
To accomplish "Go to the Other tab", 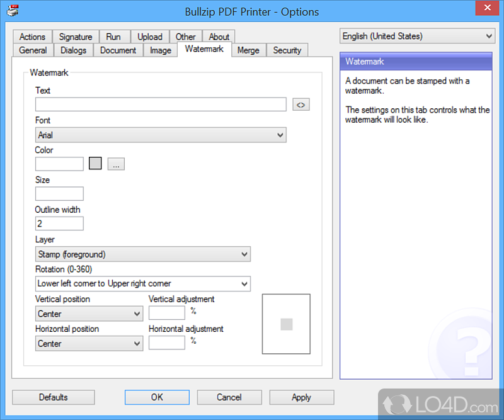I will pyautogui.click(x=185, y=37).
